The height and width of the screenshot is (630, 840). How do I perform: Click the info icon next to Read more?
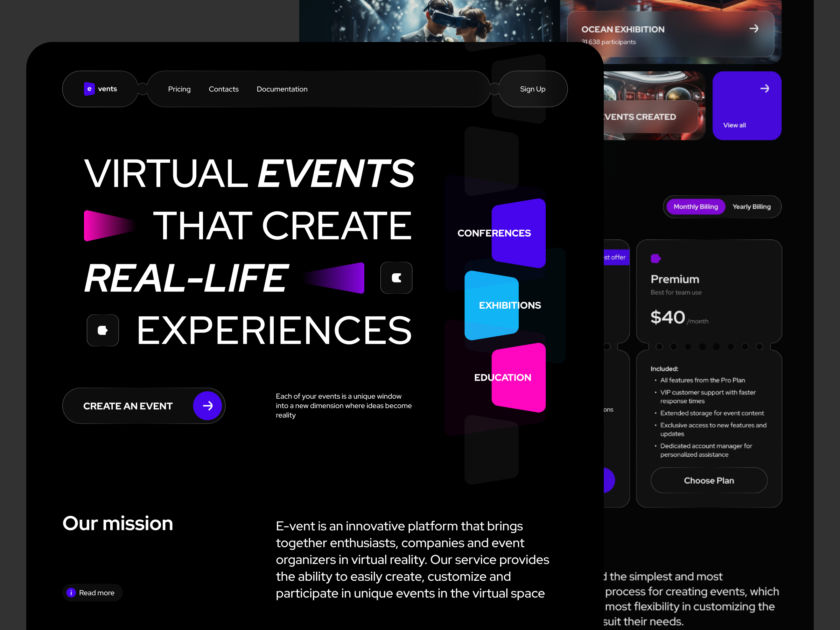(x=71, y=593)
